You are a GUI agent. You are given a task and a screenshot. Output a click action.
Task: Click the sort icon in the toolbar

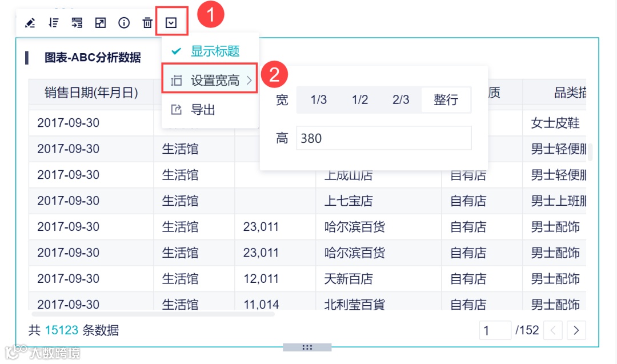click(53, 23)
